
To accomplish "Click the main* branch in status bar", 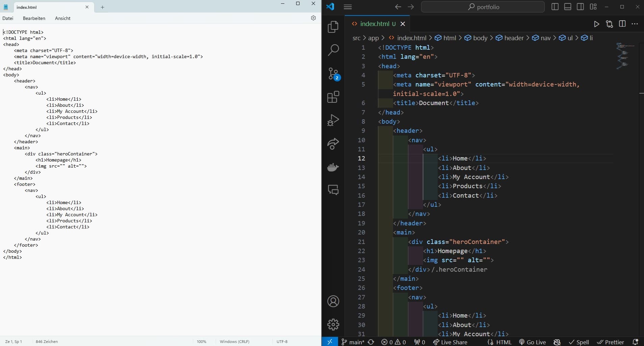I will pos(353,342).
